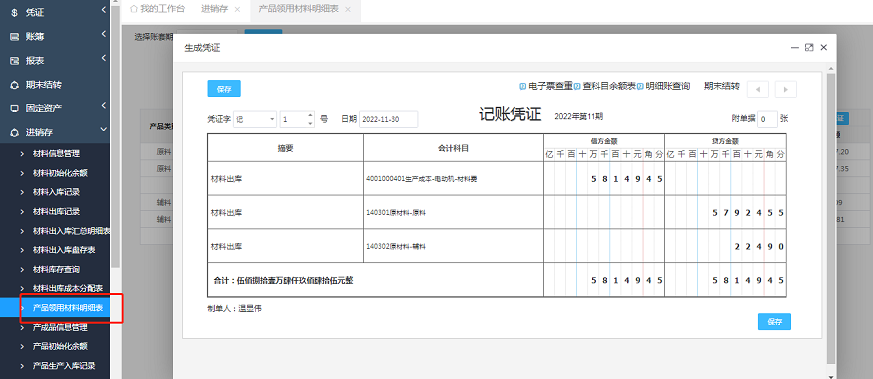Click icon before 明细账查询
This screenshot has width=873, height=379.
(641, 87)
